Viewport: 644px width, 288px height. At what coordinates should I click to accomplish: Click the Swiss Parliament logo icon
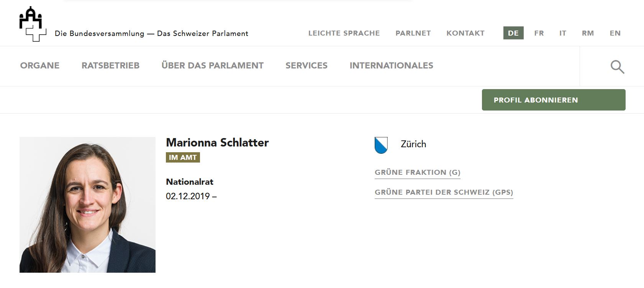[33, 24]
